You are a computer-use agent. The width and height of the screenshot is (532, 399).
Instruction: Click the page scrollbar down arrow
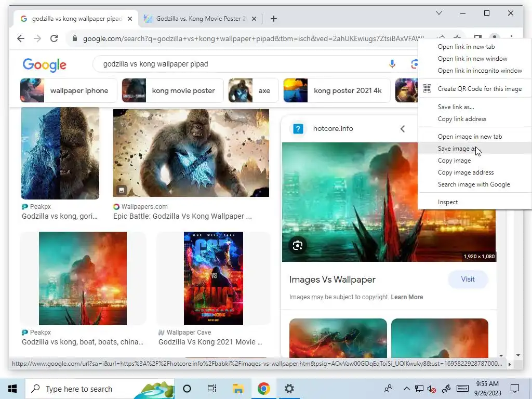tap(518, 355)
